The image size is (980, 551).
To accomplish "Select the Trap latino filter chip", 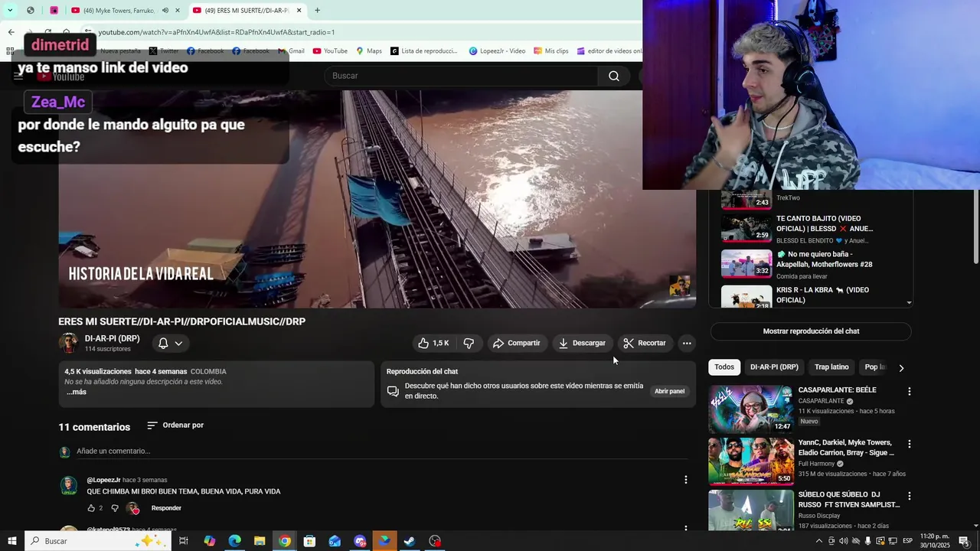I will [831, 367].
